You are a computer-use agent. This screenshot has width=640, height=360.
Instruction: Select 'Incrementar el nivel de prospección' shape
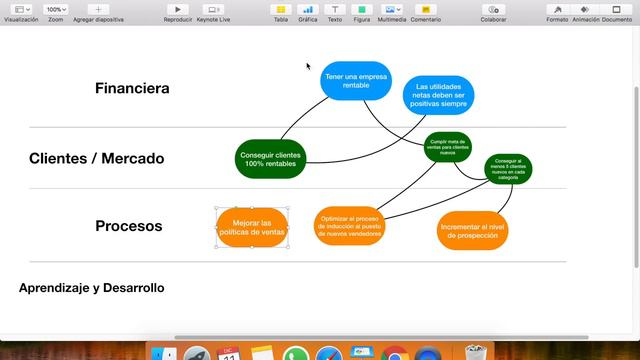click(472, 231)
